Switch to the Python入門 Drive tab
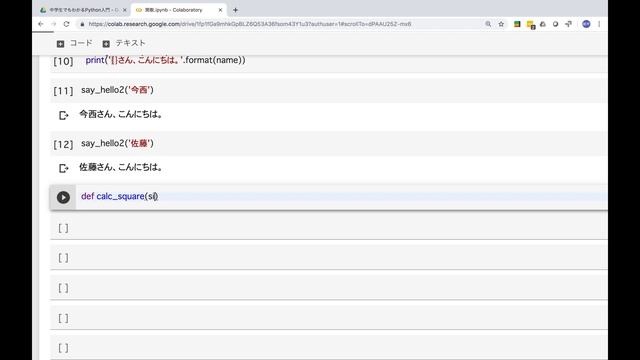Viewport: 640px width, 360px height. pyautogui.click(x=83, y=10)
